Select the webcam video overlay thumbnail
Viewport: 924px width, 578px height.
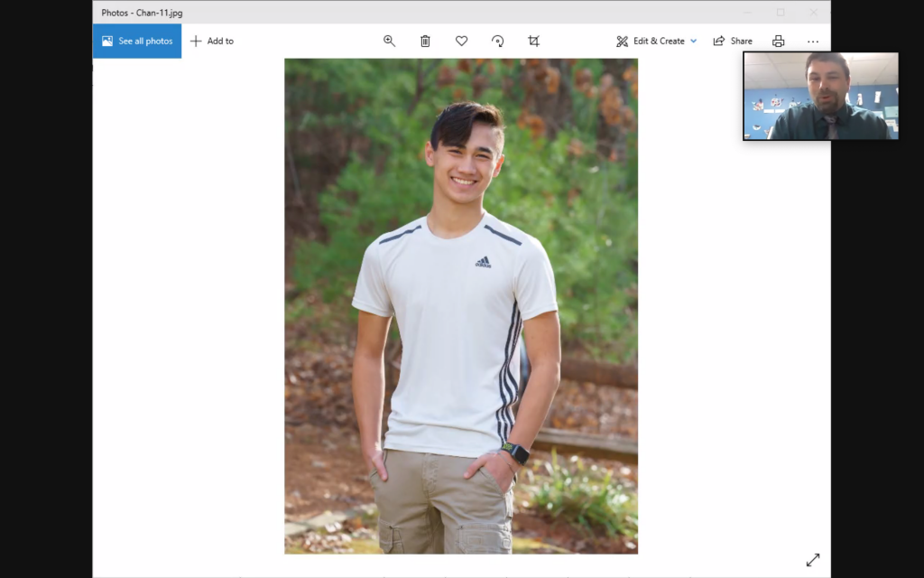(x=820, y=96)
